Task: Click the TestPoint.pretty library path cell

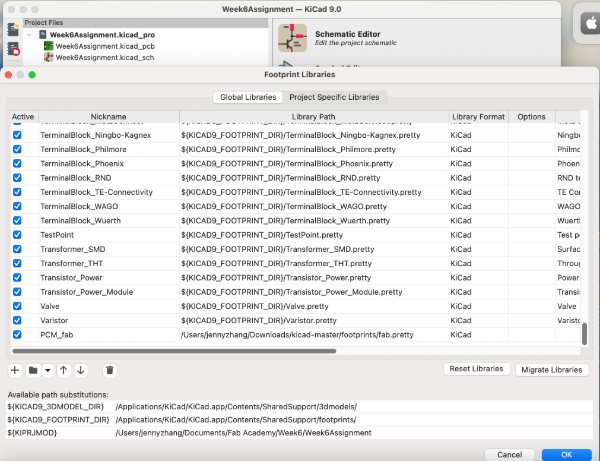Action: point(313,235)
